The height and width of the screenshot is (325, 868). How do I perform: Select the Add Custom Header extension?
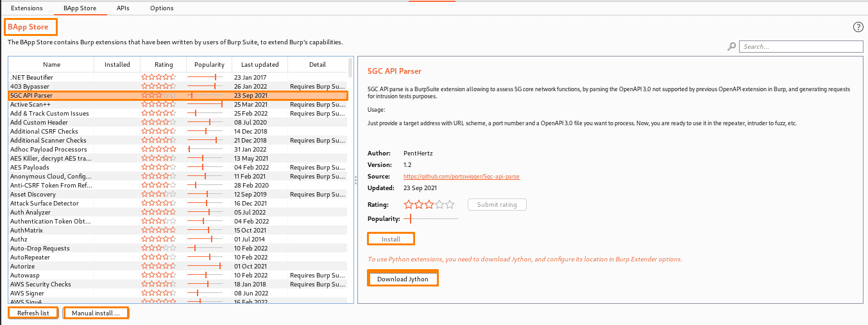coord(178,122)
